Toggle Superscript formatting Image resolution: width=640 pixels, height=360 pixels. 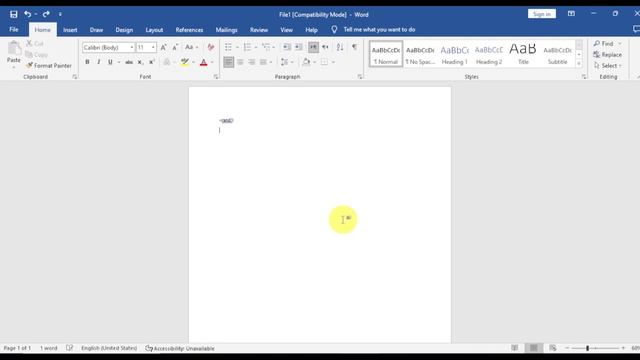151,62
